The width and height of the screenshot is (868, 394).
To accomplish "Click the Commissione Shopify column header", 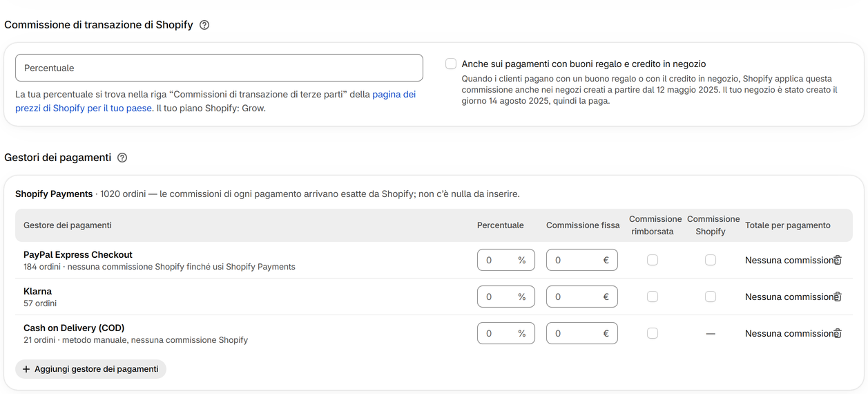I will click(x=713, y=225).
